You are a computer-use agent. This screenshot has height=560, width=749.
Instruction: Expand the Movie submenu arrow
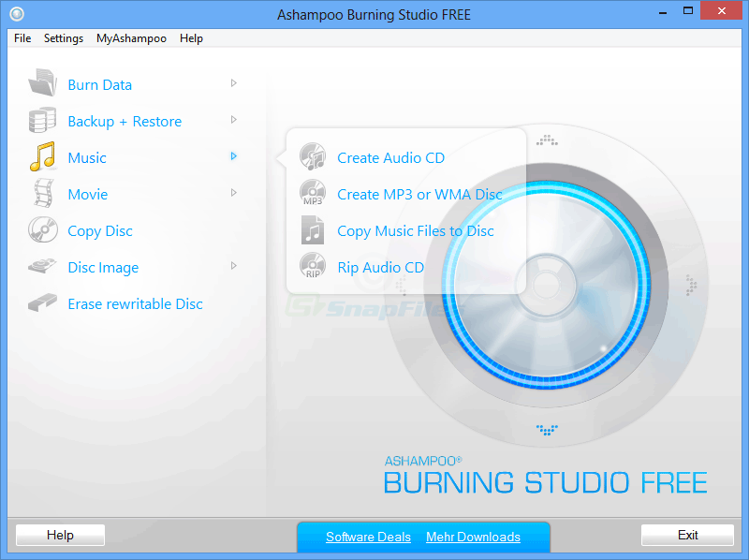tap(233, 193)
